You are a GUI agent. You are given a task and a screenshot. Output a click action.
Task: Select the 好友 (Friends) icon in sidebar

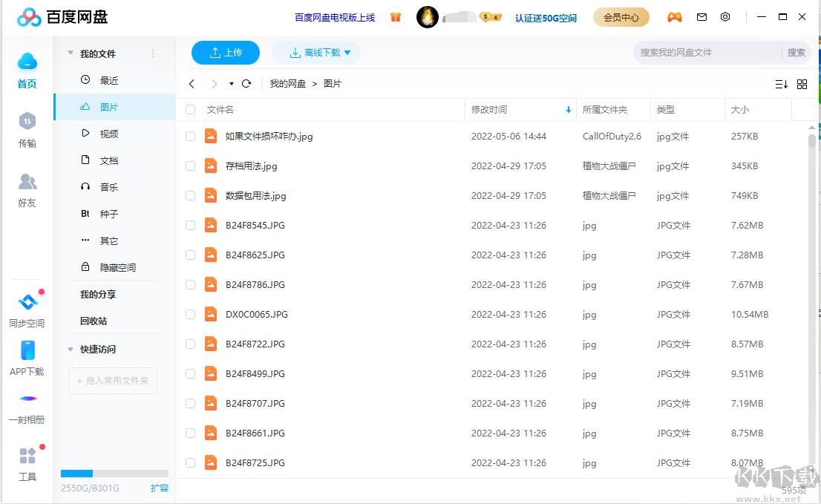pos(27,191)
